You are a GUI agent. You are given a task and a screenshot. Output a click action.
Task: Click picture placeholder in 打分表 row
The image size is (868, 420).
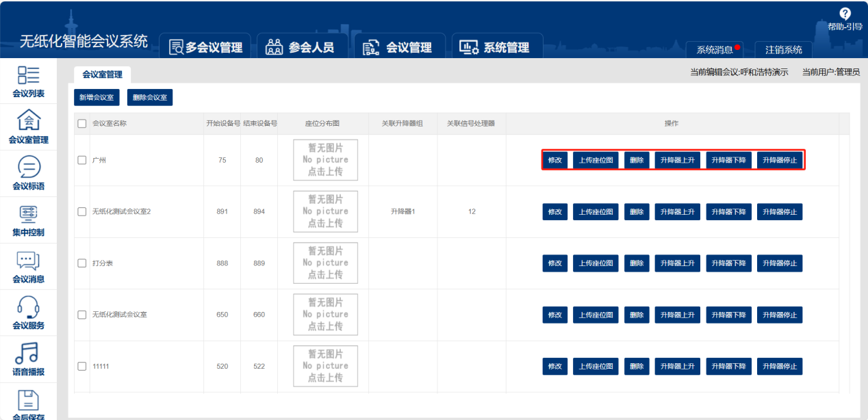coord(325,263)
